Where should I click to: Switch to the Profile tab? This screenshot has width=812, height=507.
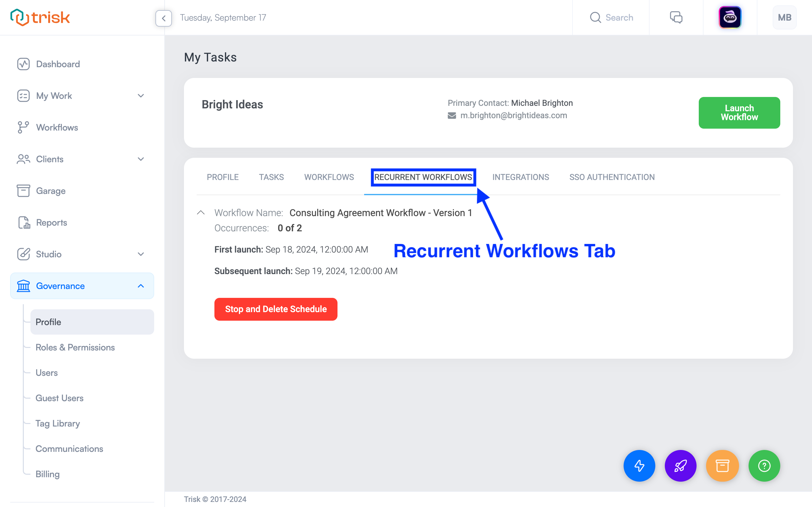pyautogui.click(x=223, y=177)
